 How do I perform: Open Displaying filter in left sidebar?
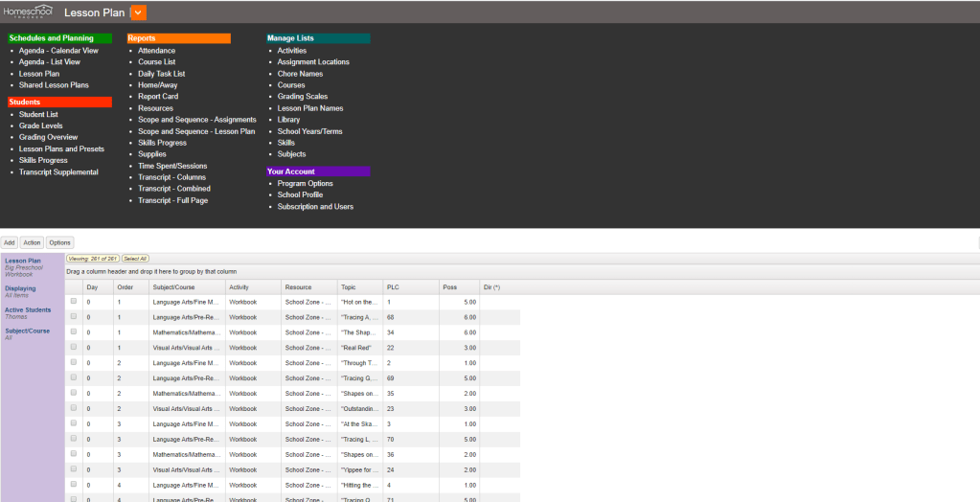pyautogui.click(x=20, y=288)
